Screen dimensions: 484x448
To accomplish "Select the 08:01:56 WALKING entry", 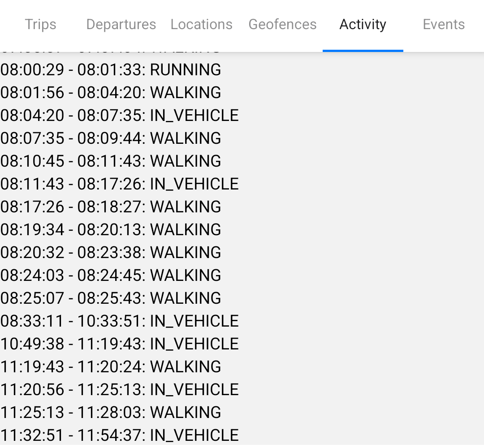I will (110, 93).
